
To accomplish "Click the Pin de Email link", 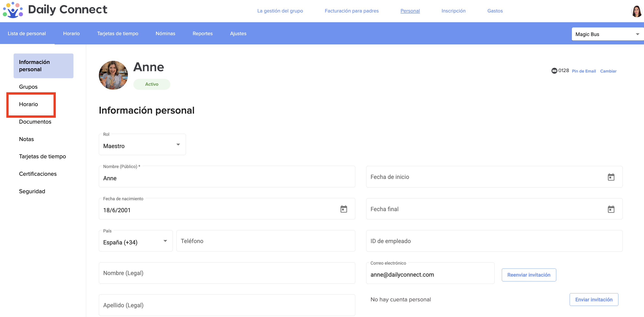I will (583, 71).
